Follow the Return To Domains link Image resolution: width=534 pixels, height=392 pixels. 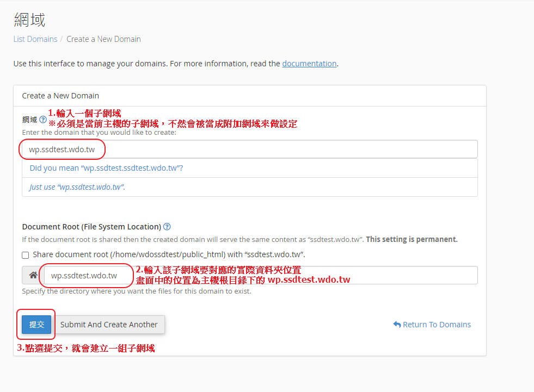tap(437, 325)
